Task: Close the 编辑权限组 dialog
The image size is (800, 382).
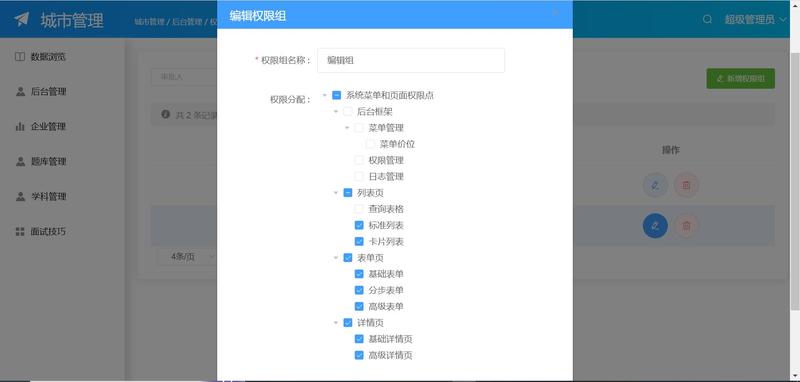Action: click(x=556, y=12)
